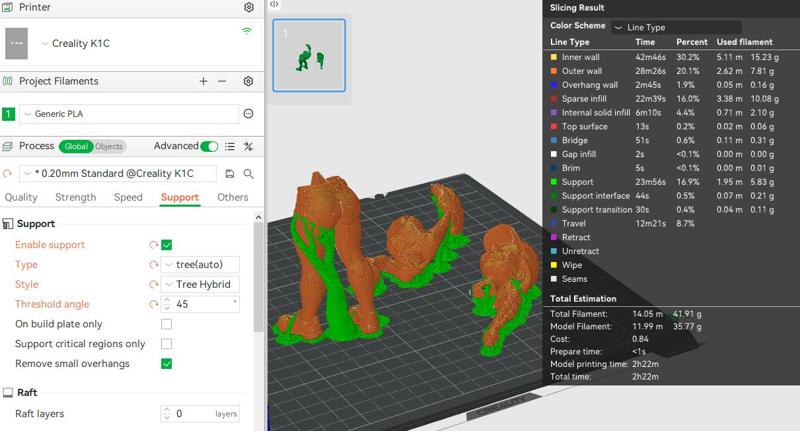Screen dimensions: 800x431
Task: Check Support critical regions only
Action: [x=166, y=344]
